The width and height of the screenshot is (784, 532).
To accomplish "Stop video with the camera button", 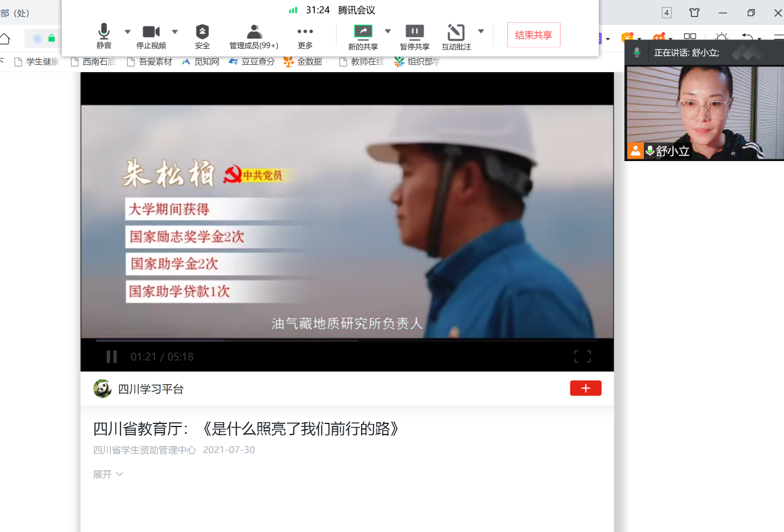I will [151, 36].
